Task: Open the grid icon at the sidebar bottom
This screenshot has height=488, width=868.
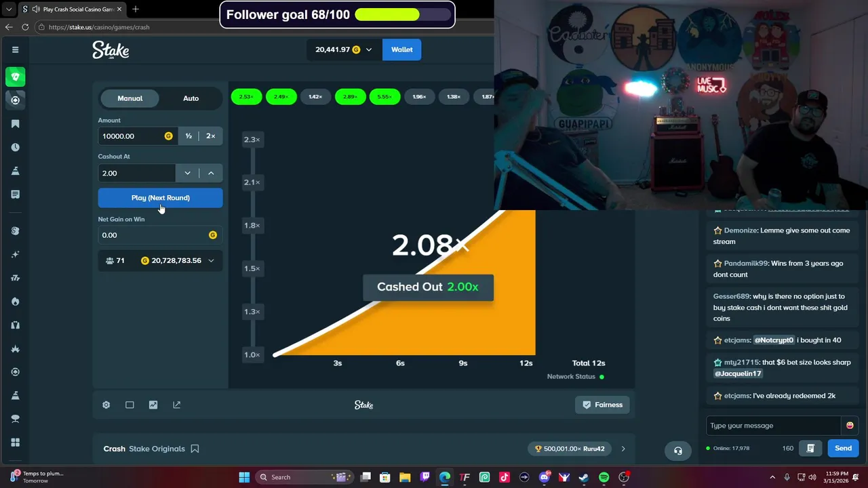Action: tap(15, 443)
